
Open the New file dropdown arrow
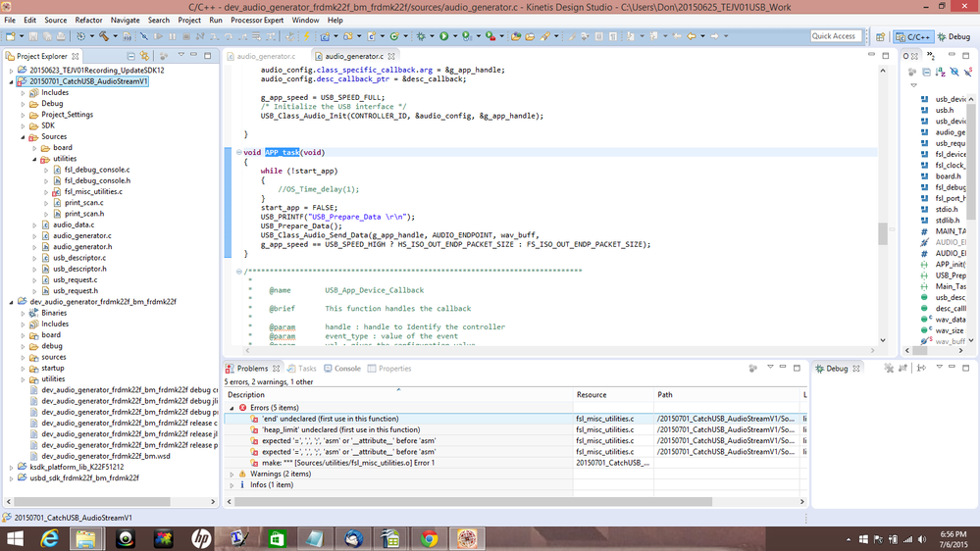click(22, 36)
